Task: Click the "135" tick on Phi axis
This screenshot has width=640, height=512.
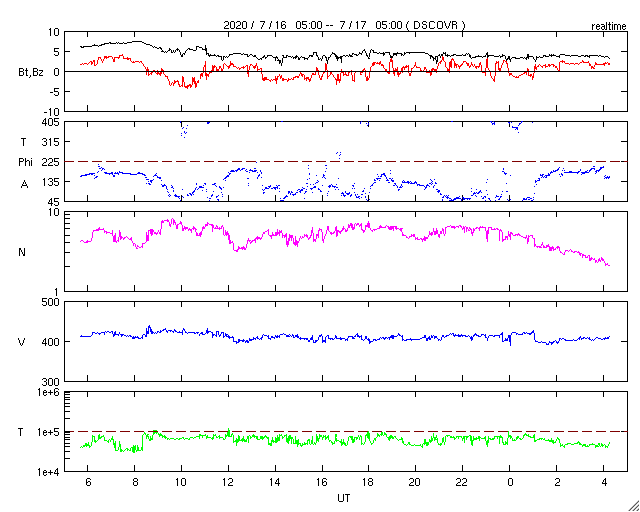Action: (x=52, y=182)
